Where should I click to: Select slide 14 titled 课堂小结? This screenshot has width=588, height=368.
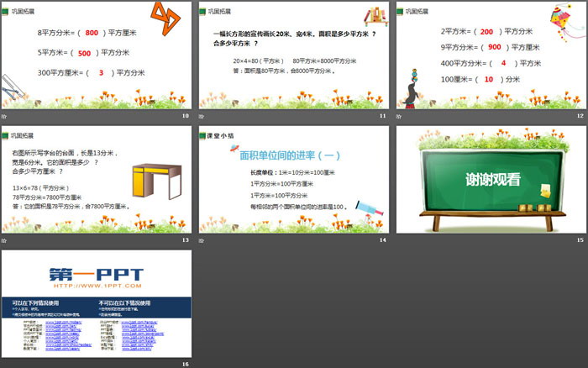292,180
